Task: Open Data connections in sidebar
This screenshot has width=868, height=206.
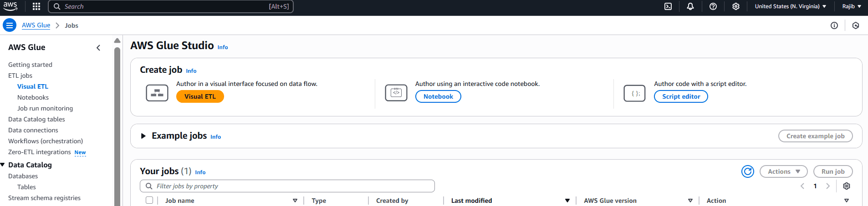Action: coord(33,130)
